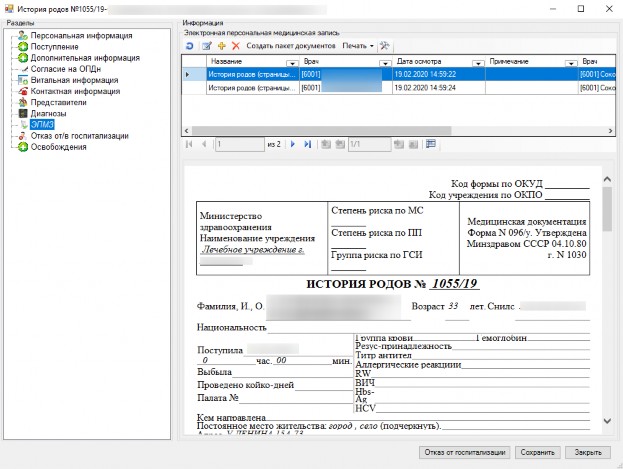This screenshot has height=469, width=623.
Task: Click the page field showing 1/1
Action: pyautogui.click(x=370, y=144)
